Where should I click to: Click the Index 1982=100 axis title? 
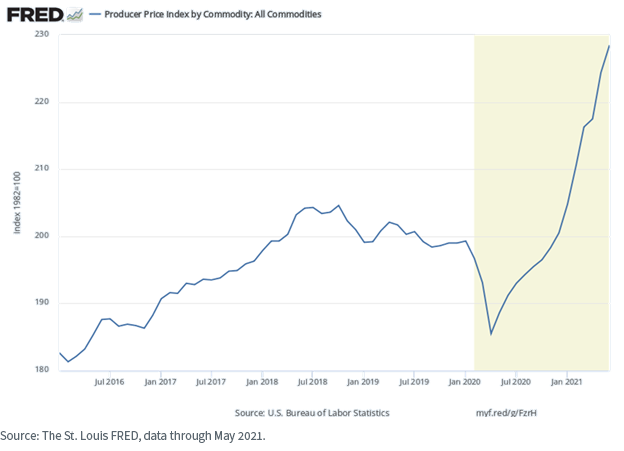(x=17, y=203)
